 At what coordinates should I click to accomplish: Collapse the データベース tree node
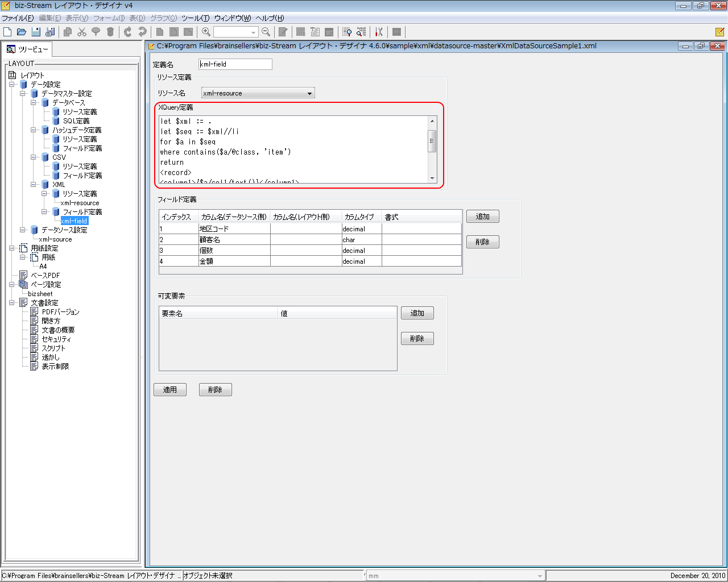pos(34,102)
